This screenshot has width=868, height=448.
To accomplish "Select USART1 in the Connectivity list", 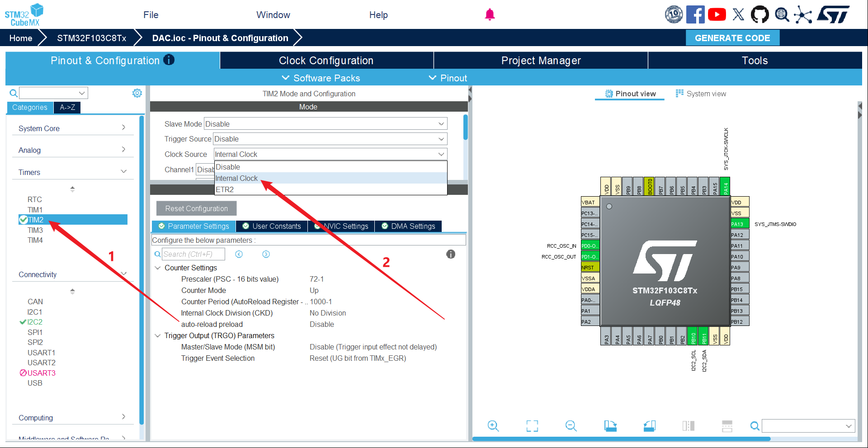I will (x=41, y=353).
